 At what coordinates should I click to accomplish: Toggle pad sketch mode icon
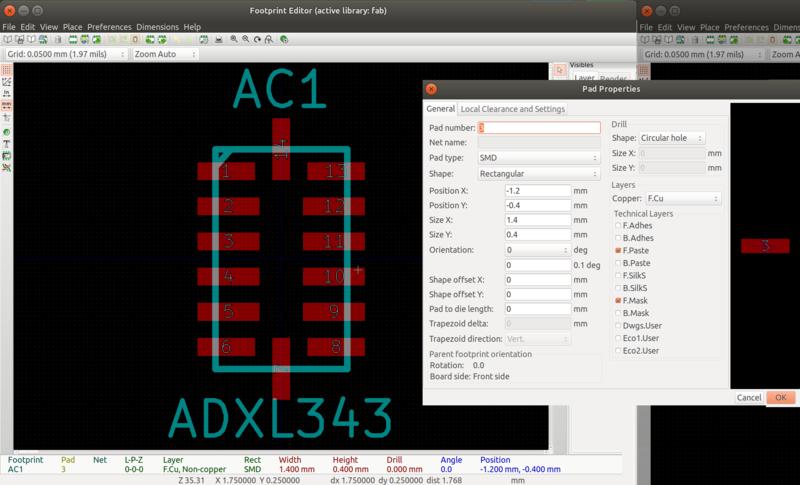[x=6, y=132]
